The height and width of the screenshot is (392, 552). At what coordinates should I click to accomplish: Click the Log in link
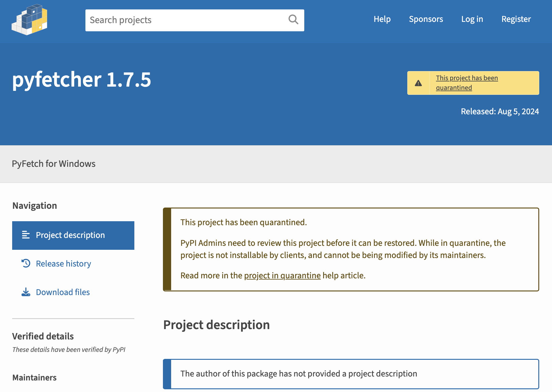click(x=472, y=19)
